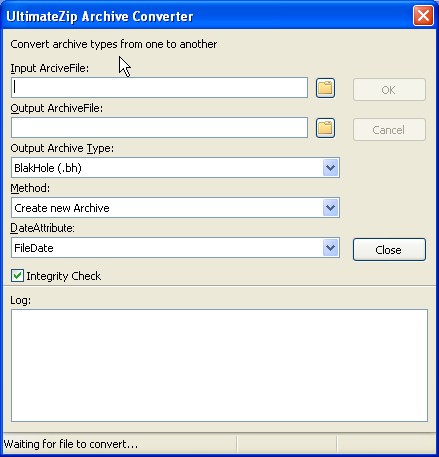Expand the Output Archive Type dropdown arrow
Screen dimensions: 439x457
point(331,168)
